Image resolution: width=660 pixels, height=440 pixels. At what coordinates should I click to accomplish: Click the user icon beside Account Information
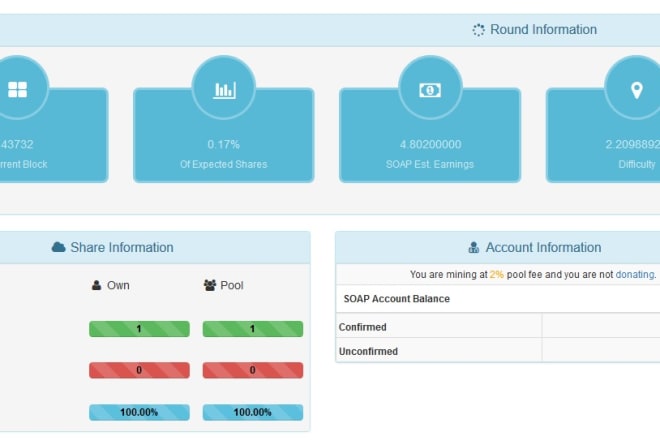pyautogui.click(x=474, y=247)
